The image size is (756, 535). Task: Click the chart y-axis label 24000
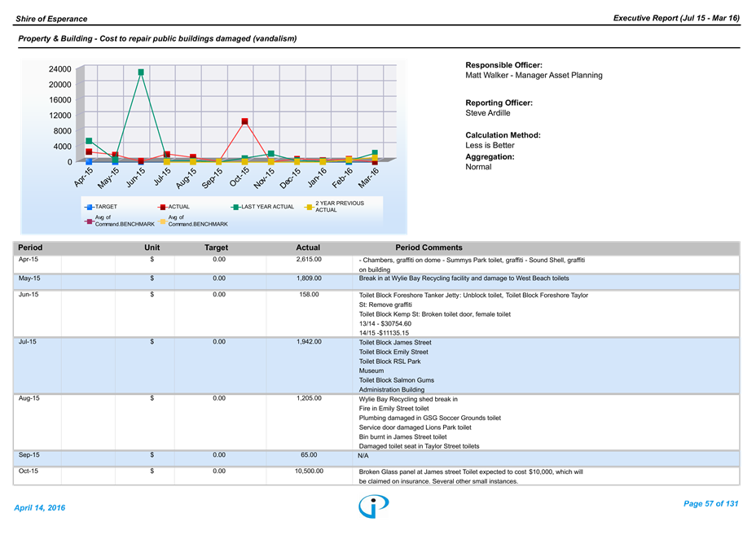[59, 69]
